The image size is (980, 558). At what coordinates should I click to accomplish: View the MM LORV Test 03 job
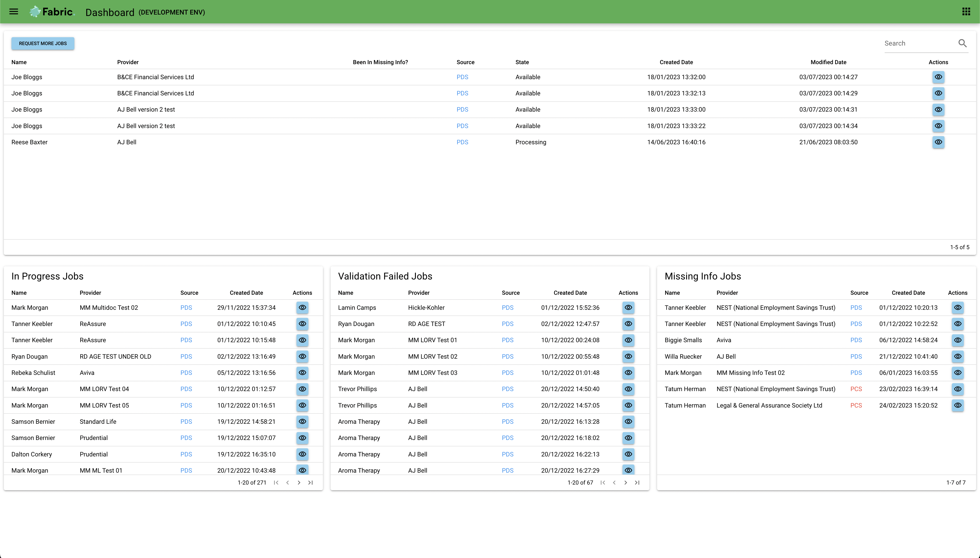[628, 373]
